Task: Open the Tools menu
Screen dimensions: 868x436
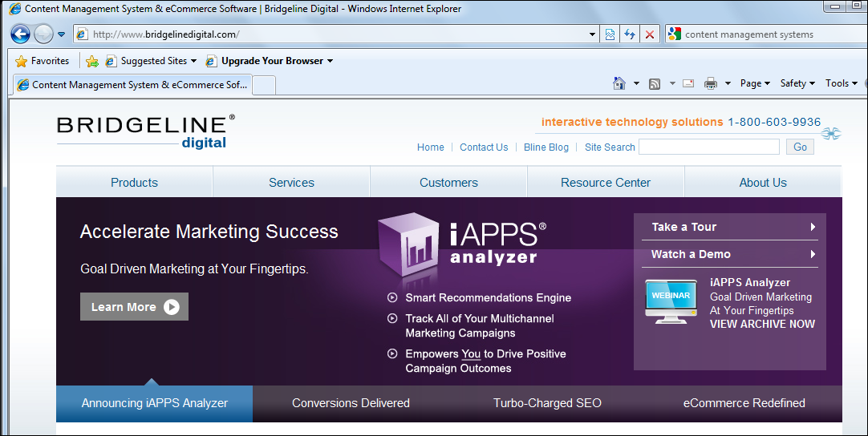Action: click(842, 83)
